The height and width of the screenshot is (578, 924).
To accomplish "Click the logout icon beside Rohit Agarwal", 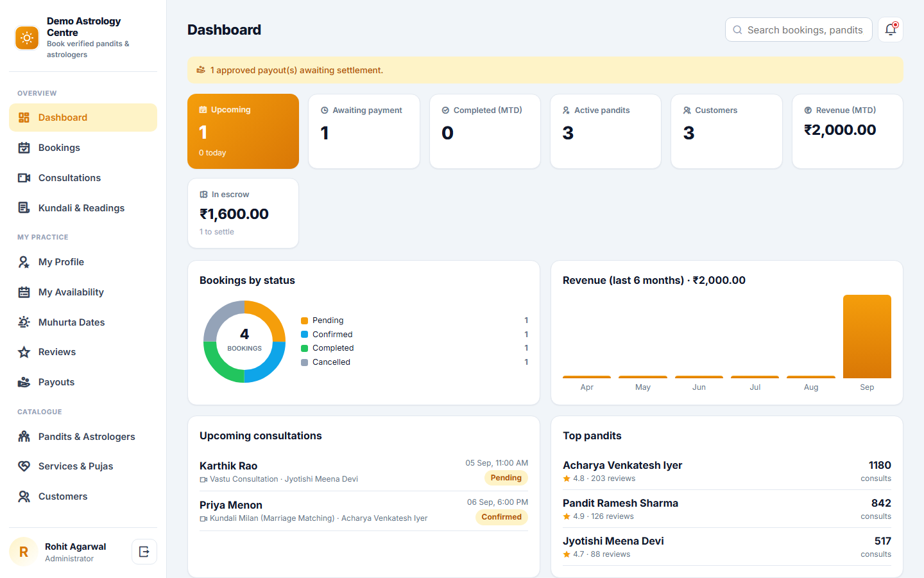I will (144, 552).
